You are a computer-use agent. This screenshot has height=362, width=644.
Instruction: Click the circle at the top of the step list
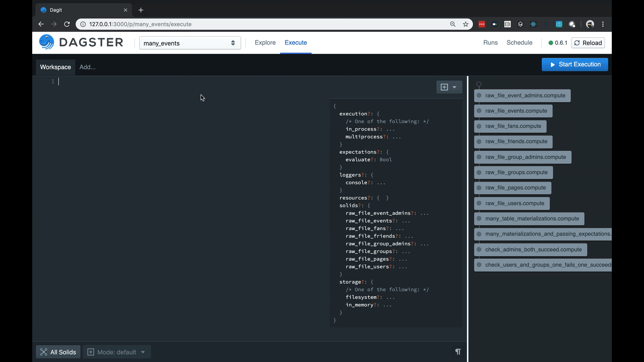tap(479, 84)
